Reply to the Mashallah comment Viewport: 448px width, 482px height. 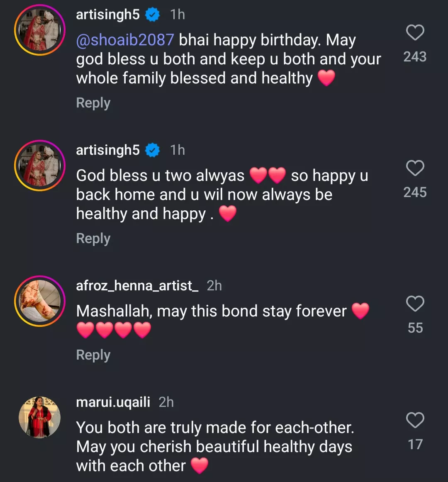tap(93, 355)
